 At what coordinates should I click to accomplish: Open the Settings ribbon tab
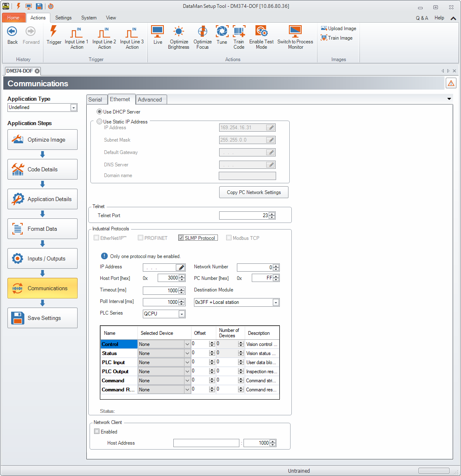click(63, 18)
